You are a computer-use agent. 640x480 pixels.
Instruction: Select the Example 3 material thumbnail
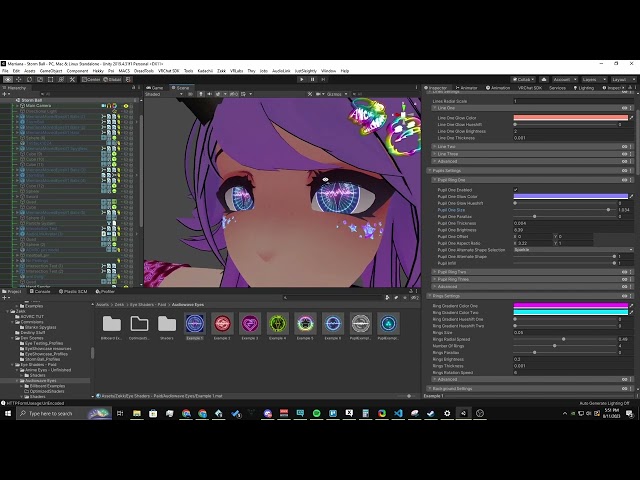click(x=250, y=324)
